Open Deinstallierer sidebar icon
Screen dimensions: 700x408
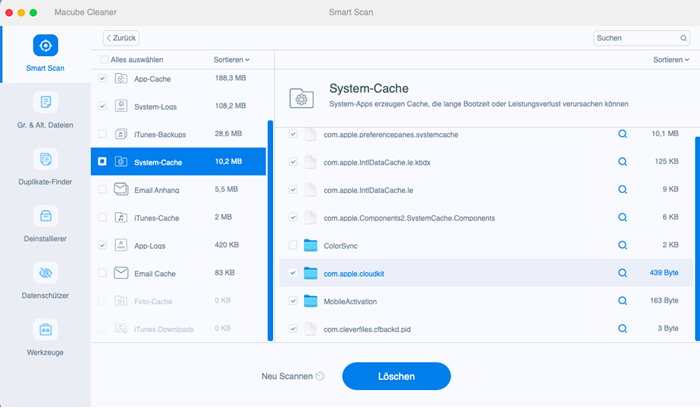pos(45,216)
